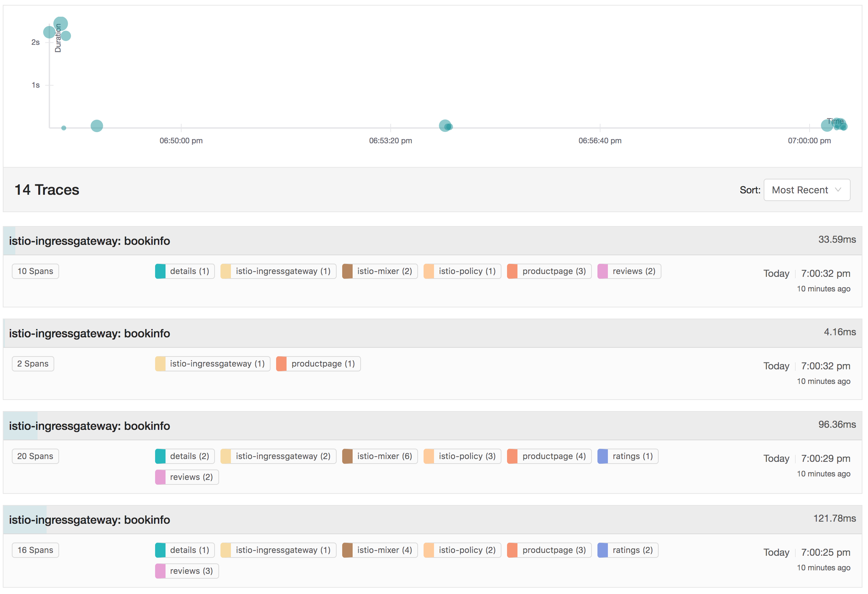Click the 20 Spans badge
Image resolution: width=868 pixels, height=594 pixels.
tap(35, 456)
